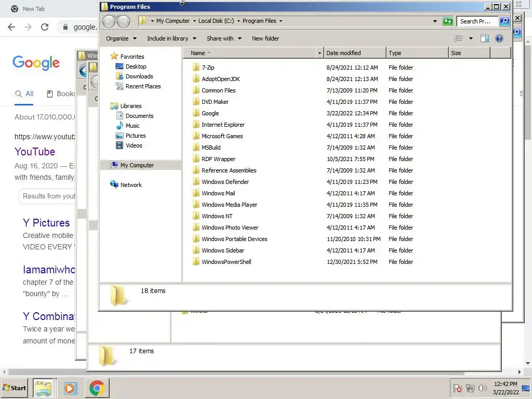Expand the address bar history dropdown
532x399 pixels.
click(x=435, y=21)
